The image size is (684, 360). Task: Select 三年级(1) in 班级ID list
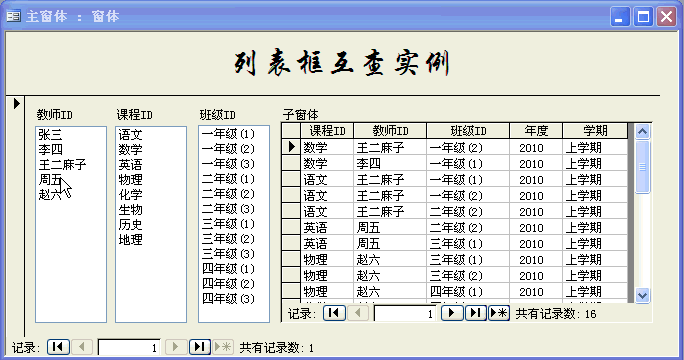pos(228,224)
